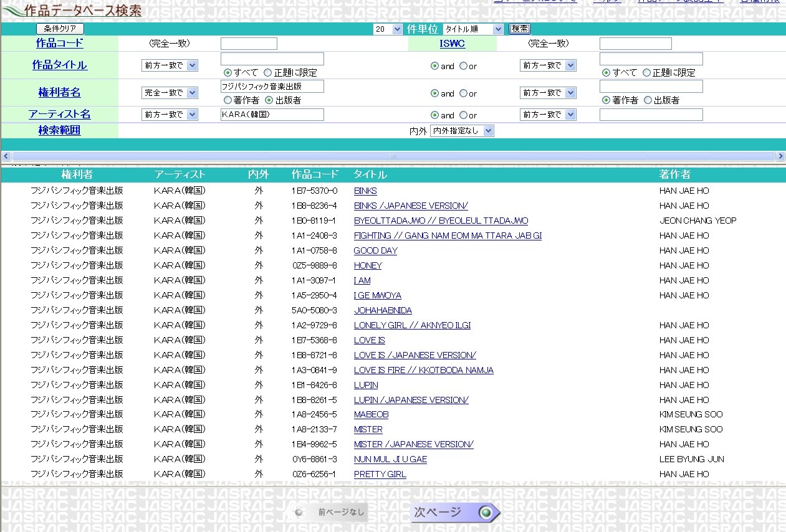The width and height of the screenshot is (786, 532).
Task: Focus the KARA(韓国) artist name field
Action: pos(272,115)
